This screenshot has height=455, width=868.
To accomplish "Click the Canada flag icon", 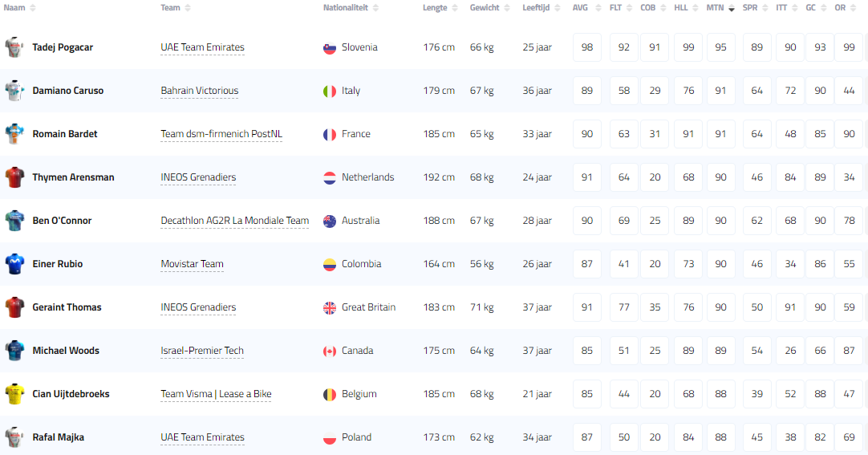I will click(x=329, y=351).
